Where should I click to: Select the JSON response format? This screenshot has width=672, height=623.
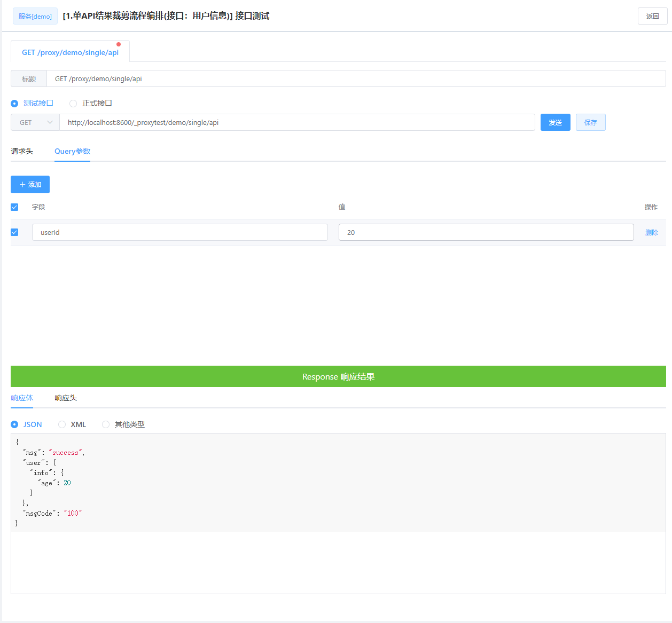coord(14,424)
